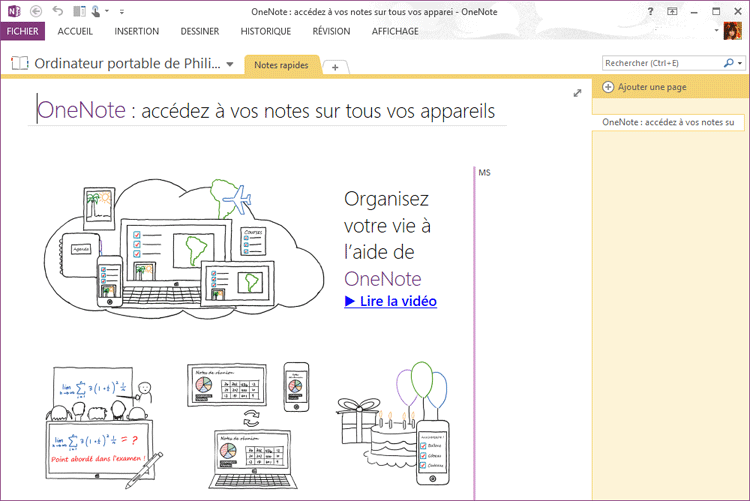Expand the notebook list dropdown arrow

coord(230,65)
